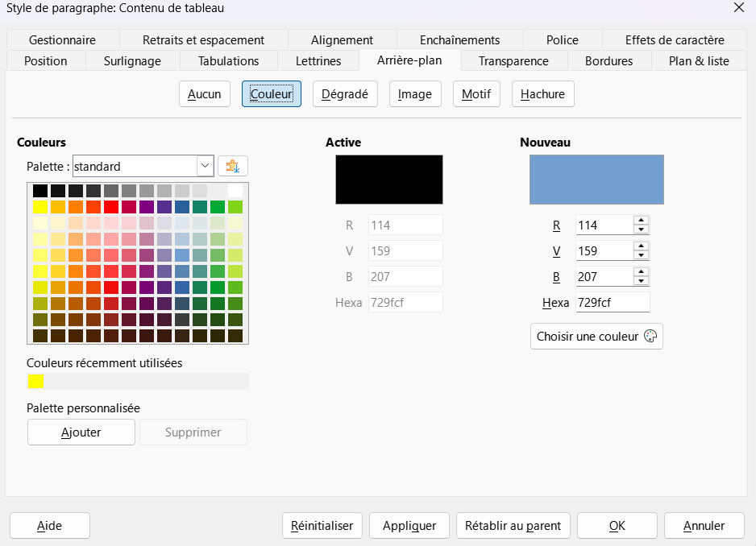The height and width of the screenshot is (546, 756).
Task: Click the add color palette extension icon
Action: tap(233, 166)
